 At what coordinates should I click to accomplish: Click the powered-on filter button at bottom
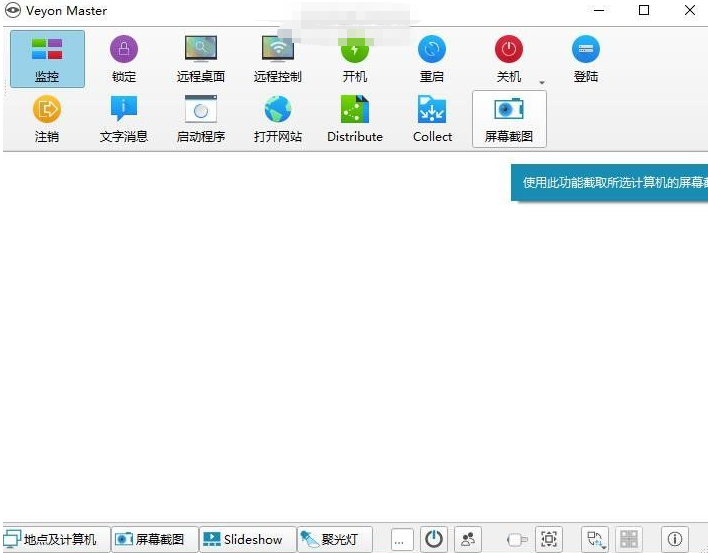(433, 539)
